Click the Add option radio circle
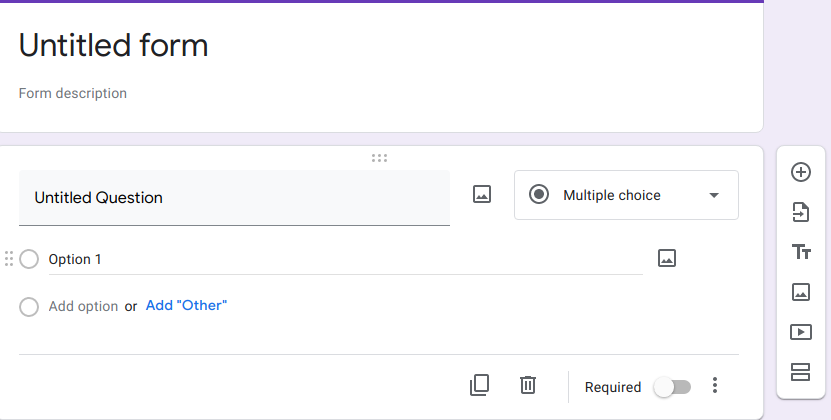Screen dimensions: 831x420 pyautogui.click(x=29, y=307)
